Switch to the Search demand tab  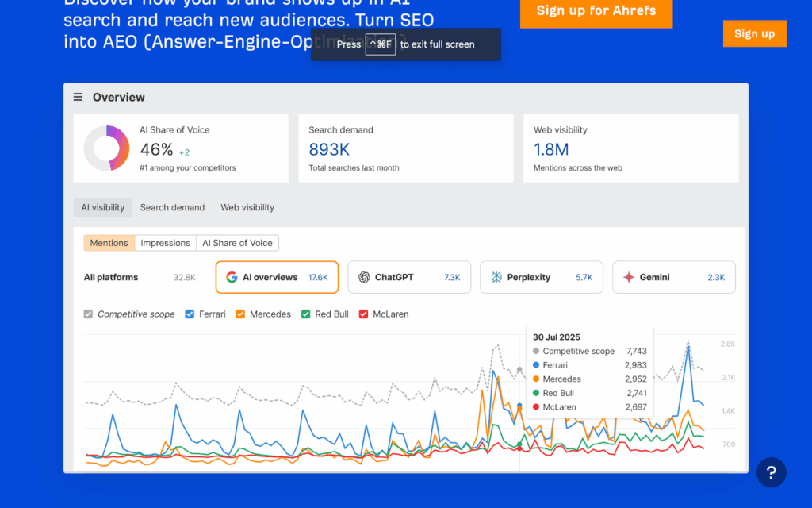172,207
